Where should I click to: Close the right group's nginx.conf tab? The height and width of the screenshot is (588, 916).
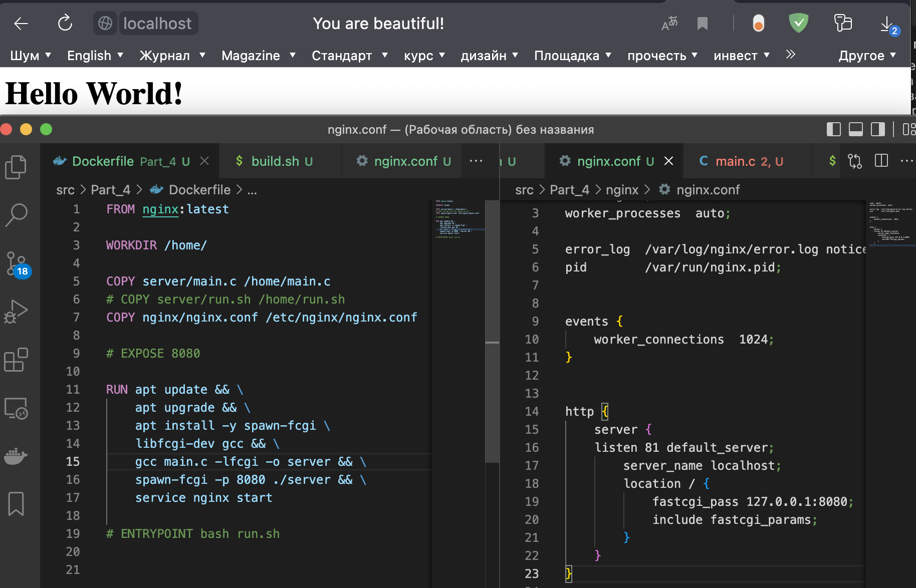[x=668, y=161]
